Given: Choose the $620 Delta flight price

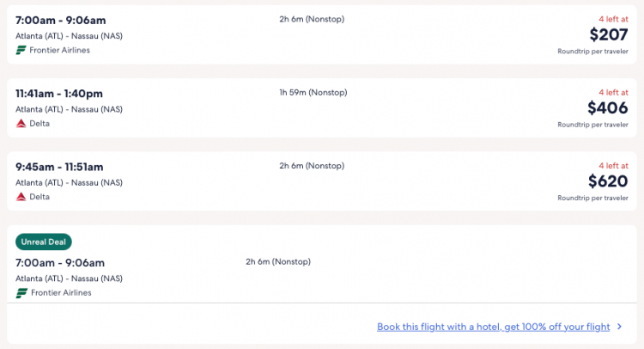Looking at the screenshot, I should (x=607, y=181).
